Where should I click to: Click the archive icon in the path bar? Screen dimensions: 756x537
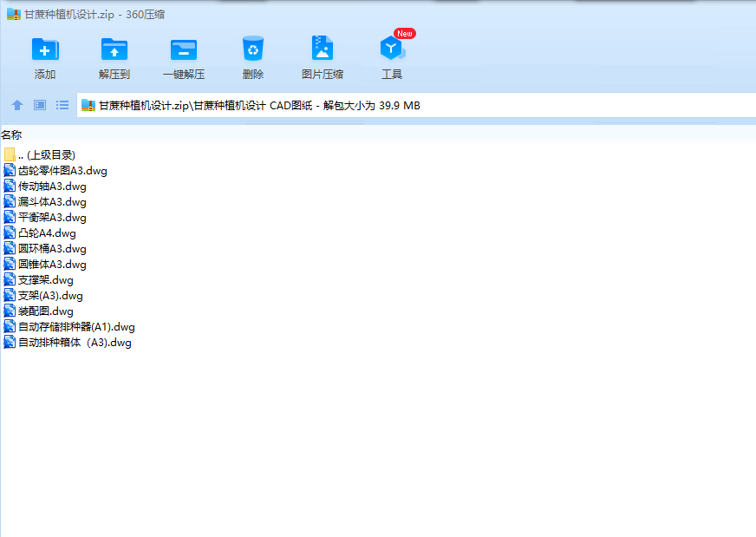(88, 105)
